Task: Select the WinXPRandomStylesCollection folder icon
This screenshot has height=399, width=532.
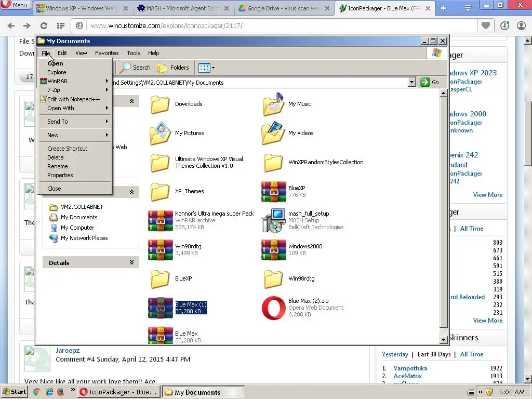Action: [x=273, y=162]
